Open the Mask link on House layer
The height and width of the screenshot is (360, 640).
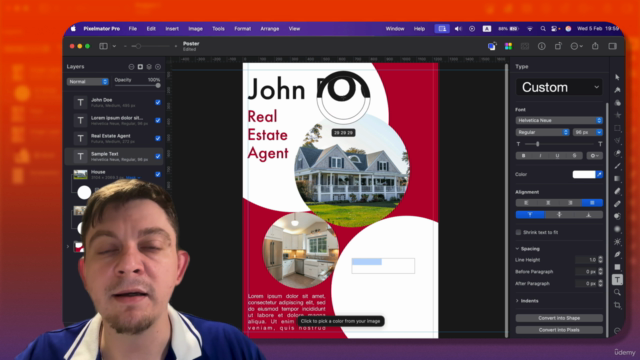pos(133,178)
